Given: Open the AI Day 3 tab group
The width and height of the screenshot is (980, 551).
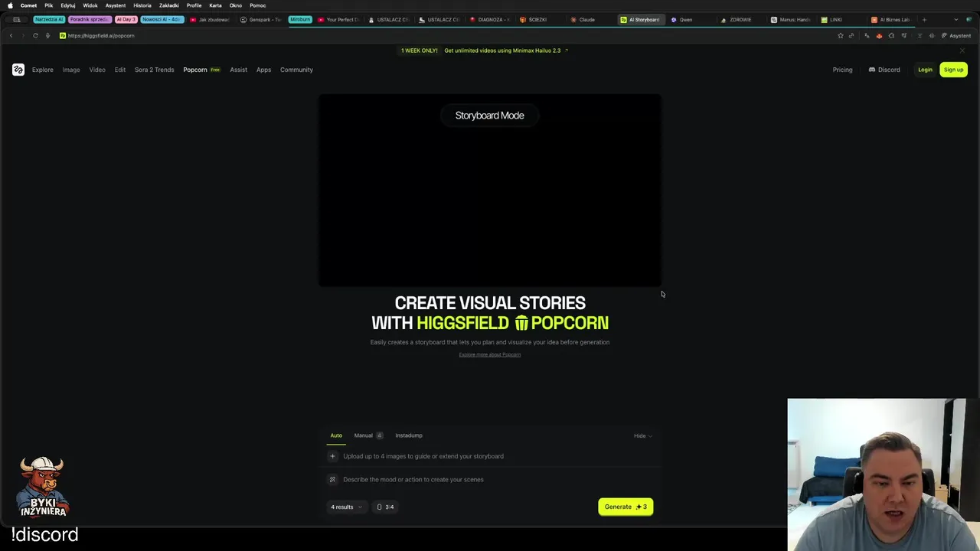Looking at the screenshot, I should [126, 20].
